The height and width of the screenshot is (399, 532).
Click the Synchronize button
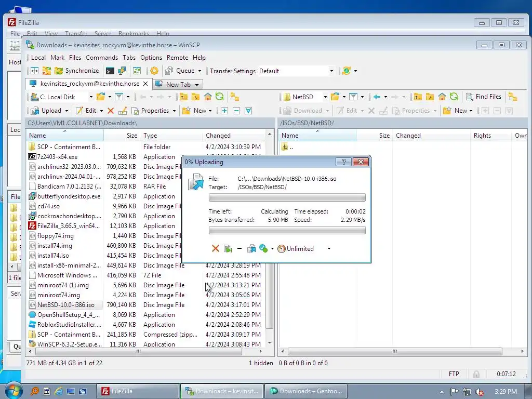point(77,71)
